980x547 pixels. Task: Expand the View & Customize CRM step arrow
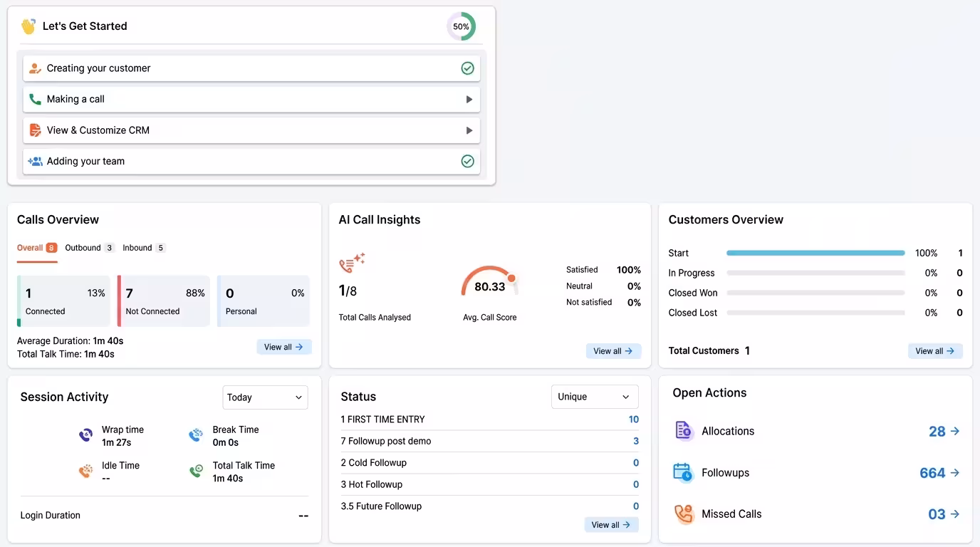pos(469,130)
